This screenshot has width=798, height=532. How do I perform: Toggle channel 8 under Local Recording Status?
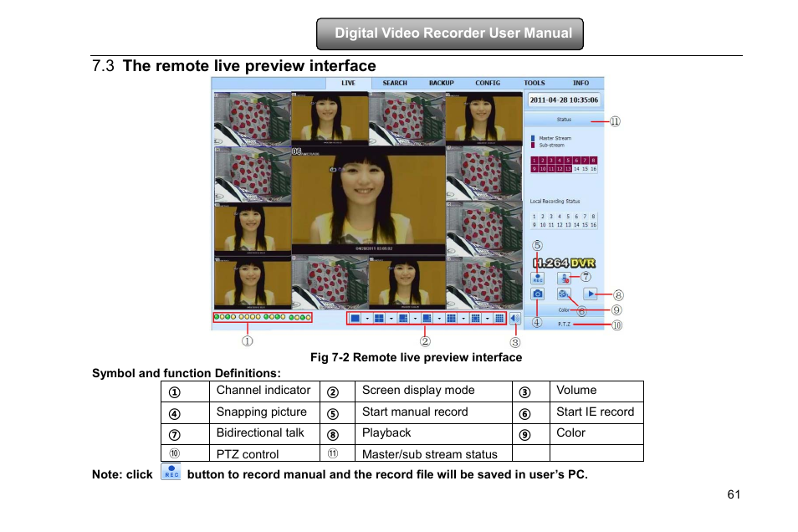click(x=593, y=217)
